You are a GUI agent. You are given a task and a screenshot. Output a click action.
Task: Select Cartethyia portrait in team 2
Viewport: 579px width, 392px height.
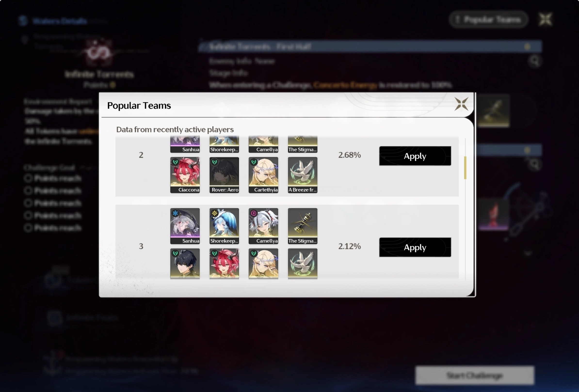click(x=263, y=175)
